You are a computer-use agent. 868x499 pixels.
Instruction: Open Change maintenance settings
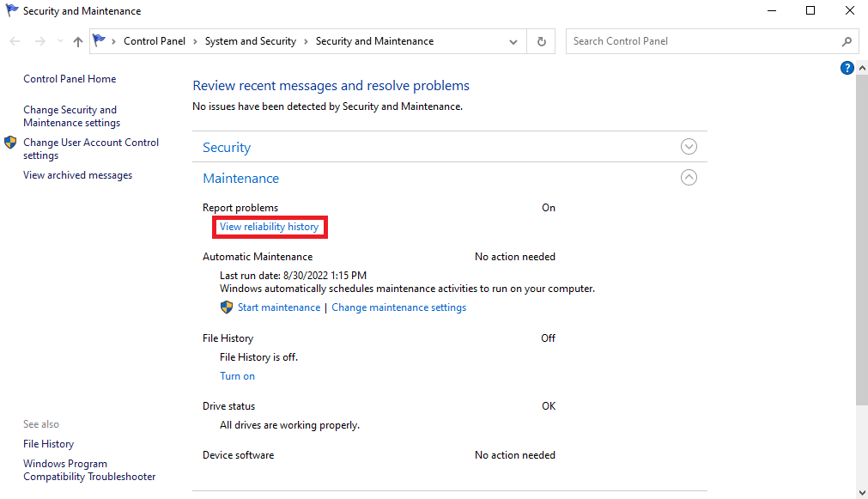pos(398,307)
